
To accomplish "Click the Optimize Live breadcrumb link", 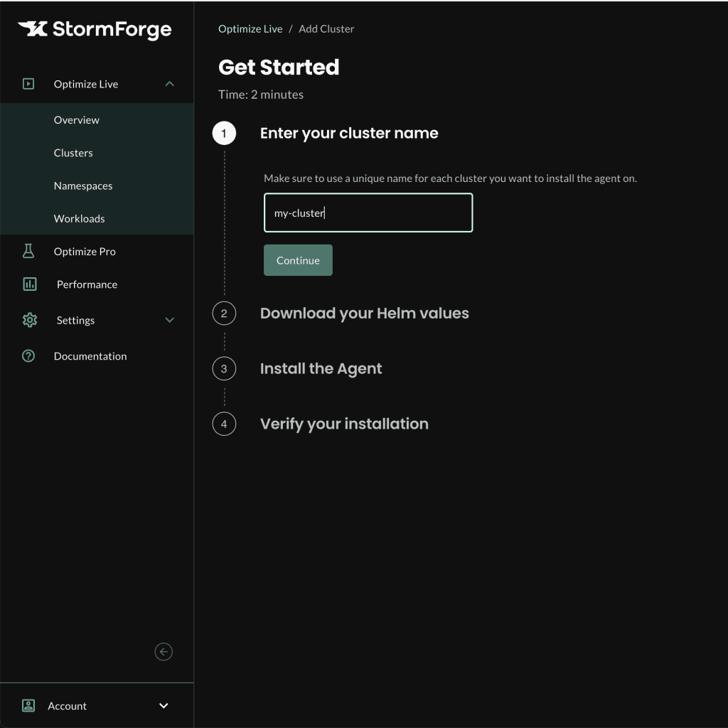I will click(x=250, y=28).
